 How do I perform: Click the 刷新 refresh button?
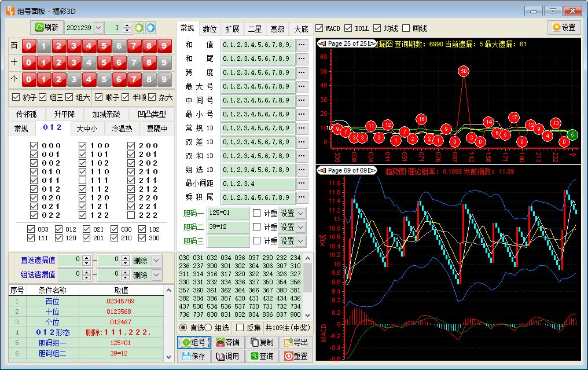pos(46,27)
